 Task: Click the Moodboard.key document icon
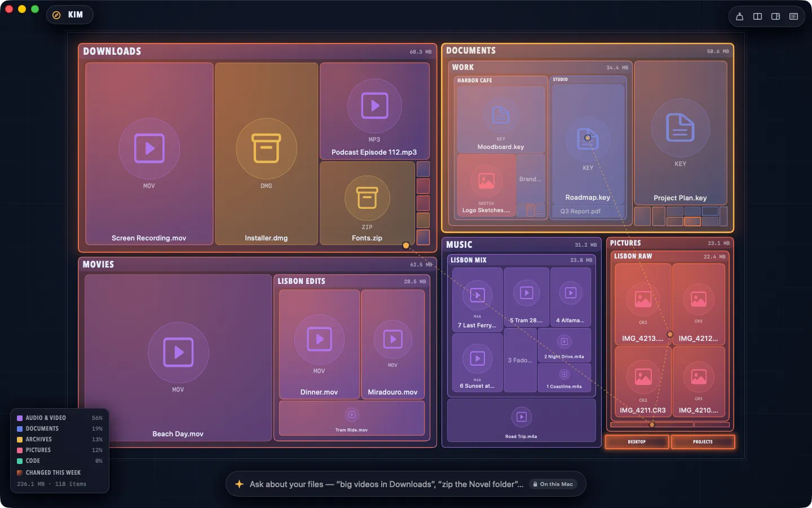(501, 115)
